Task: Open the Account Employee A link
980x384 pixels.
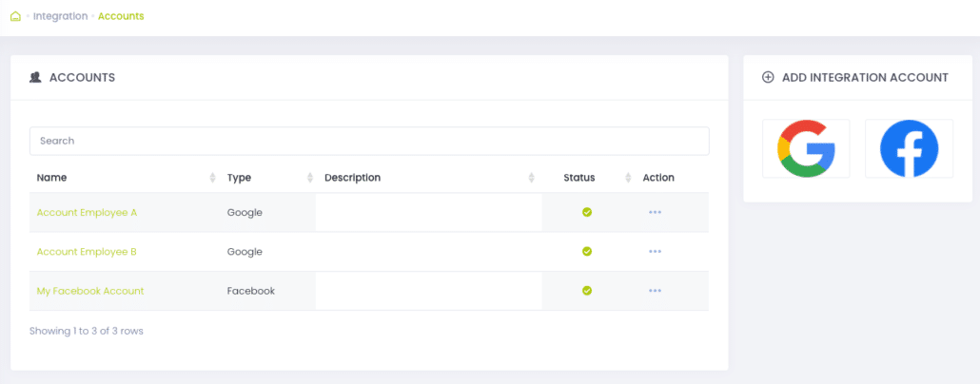Action: pos(87,212)
